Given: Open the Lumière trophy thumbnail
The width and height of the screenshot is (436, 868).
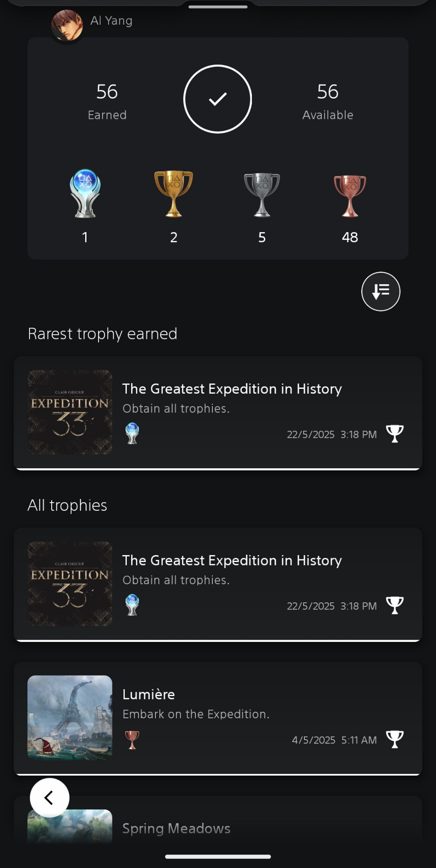Looking at the screenshot, I should pos(70,717).
